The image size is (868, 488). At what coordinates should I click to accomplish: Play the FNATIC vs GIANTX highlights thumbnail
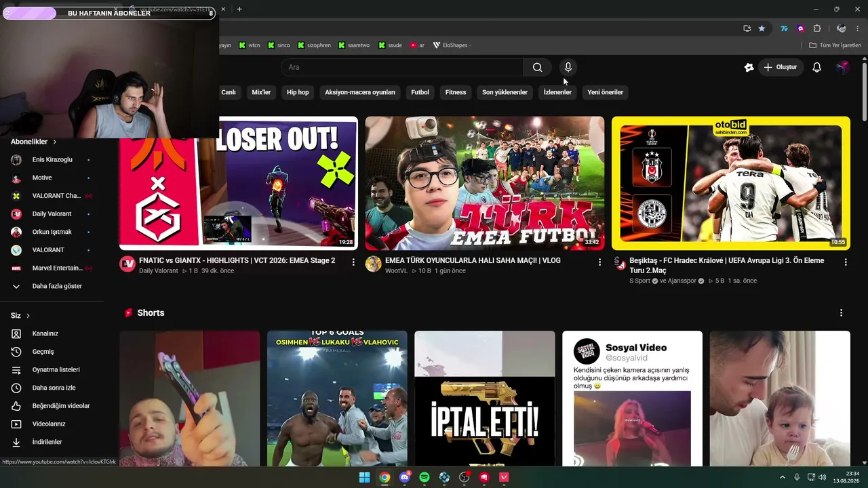[x=239, y=183]
